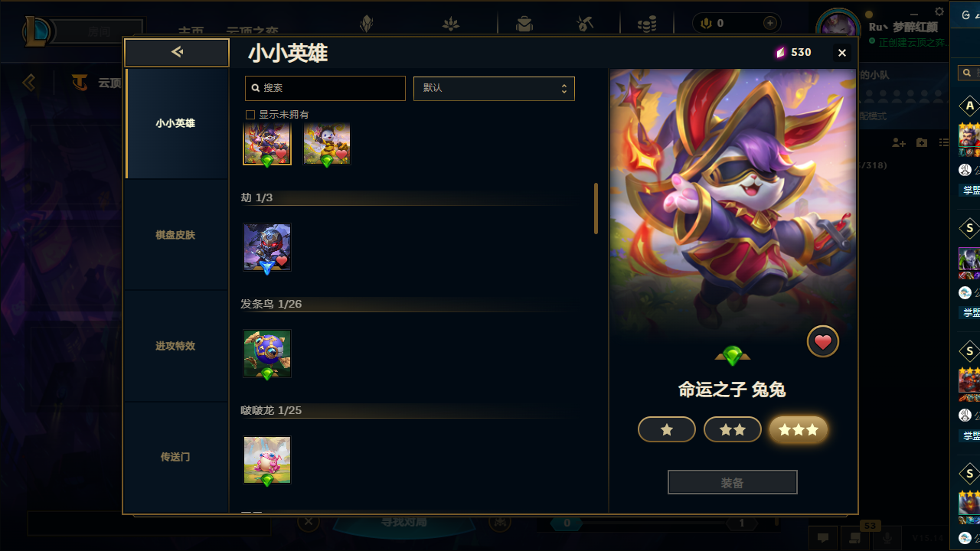
Task: Close the 小小英雄 dialog
Action: (x=842, y=53)
